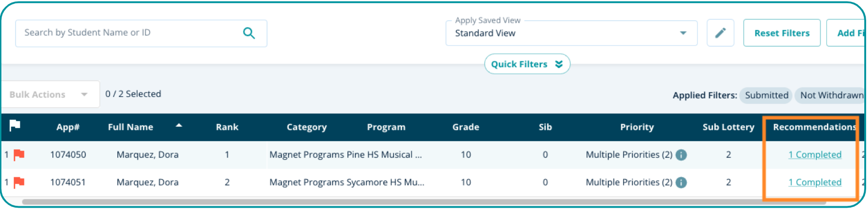The height and width of the screenshot is (210, 868).
Task: Click the Full Name sort arrow
Action: click(179, 126)
